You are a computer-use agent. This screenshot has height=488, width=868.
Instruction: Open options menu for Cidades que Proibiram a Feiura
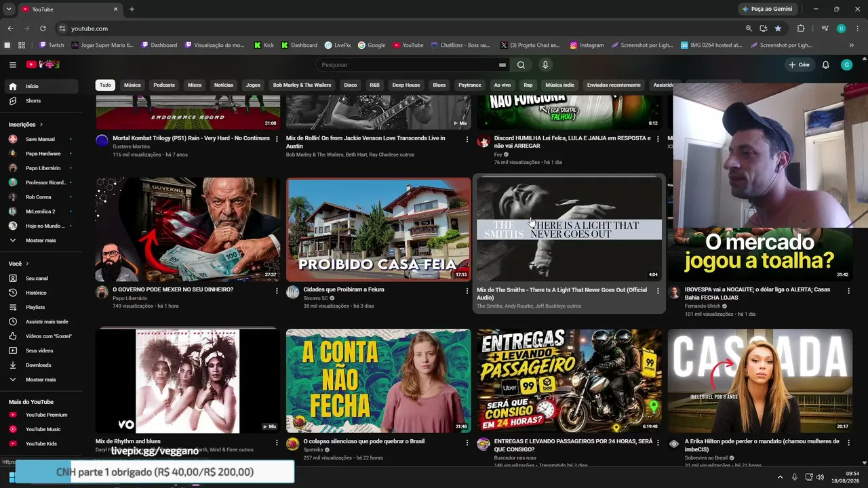[467, 291]
